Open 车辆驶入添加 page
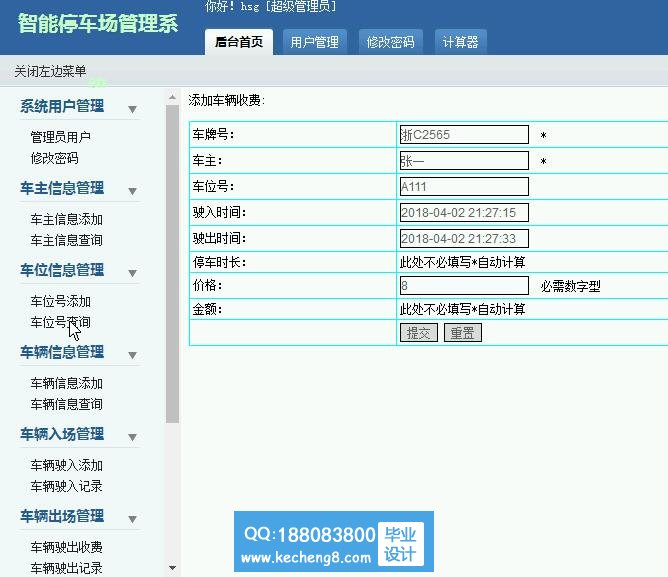 [66, 465]
